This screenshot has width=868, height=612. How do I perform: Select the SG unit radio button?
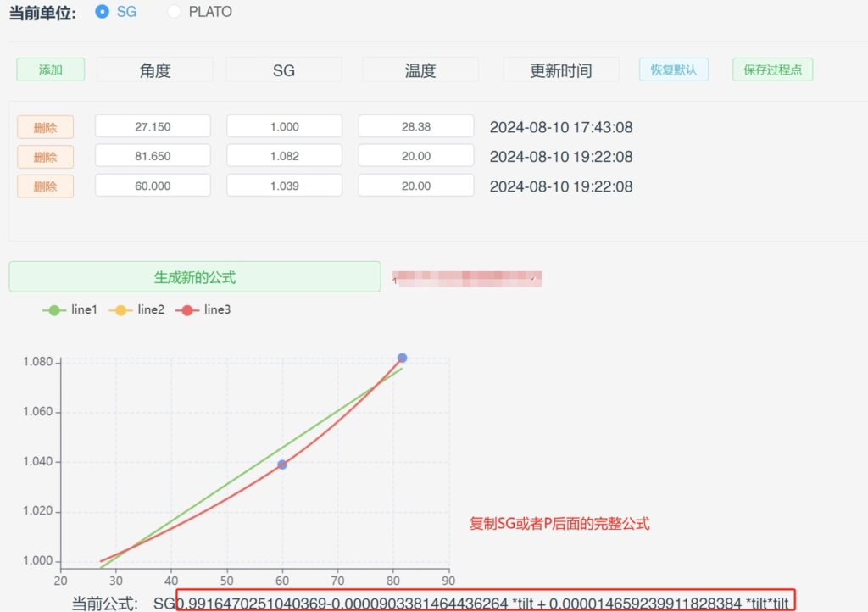point(103,12)
